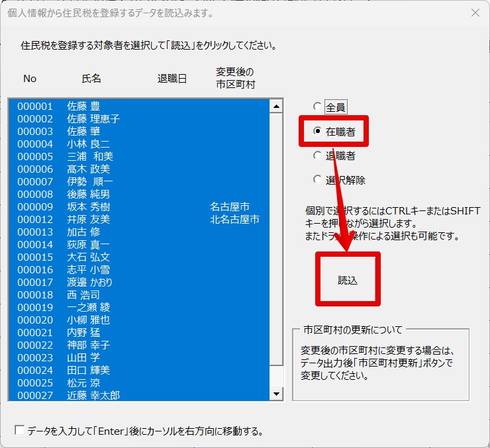Select row 000018 西 浩司
Viewport: 490px width, 448px height.
click(x=139, y=294)
